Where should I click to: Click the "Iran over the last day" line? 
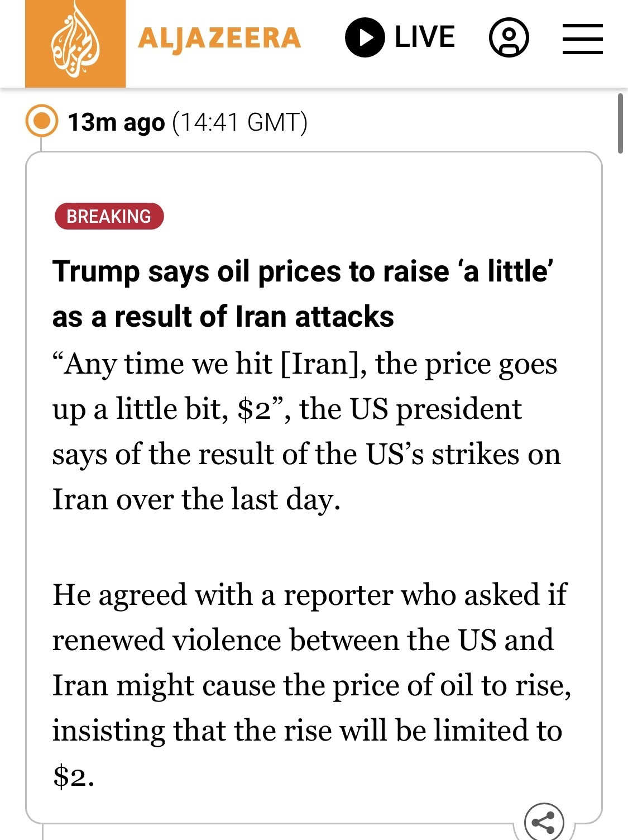click(x=196, y=499)
